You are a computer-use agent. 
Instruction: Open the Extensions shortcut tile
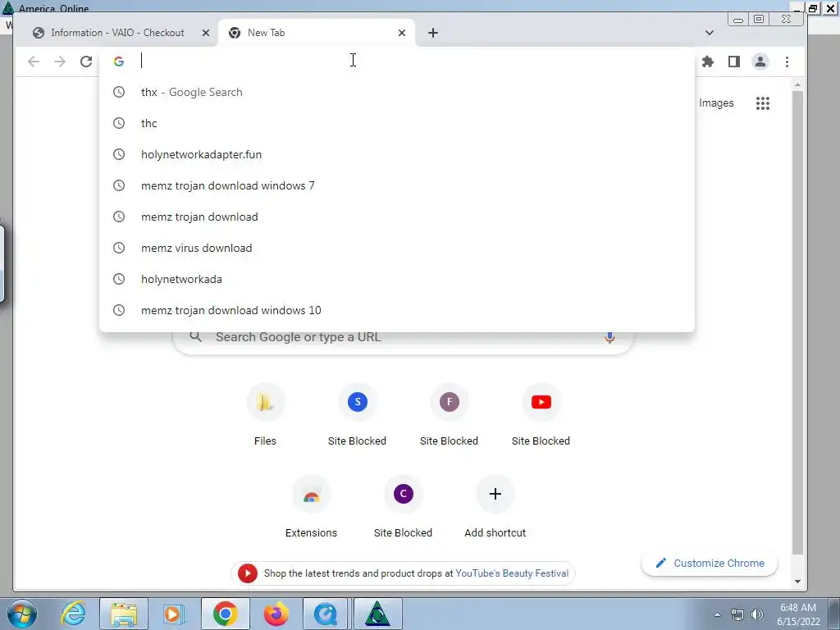tap(311, 494)
